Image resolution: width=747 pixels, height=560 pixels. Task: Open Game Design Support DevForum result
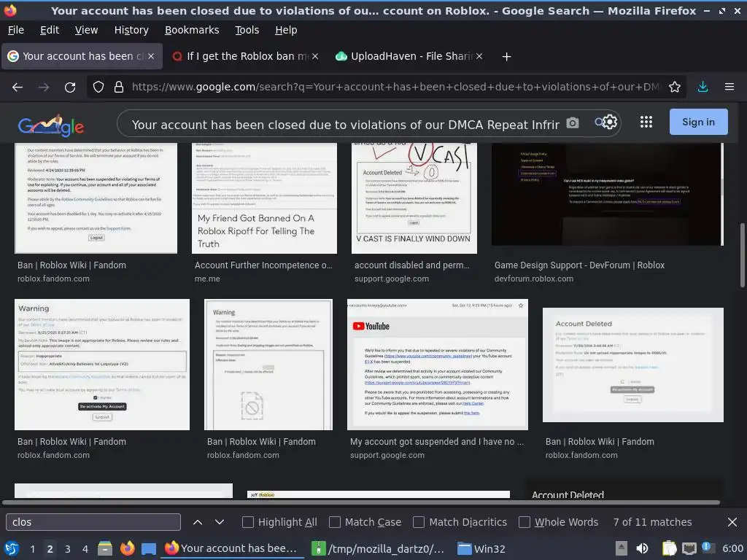[579, 265]
